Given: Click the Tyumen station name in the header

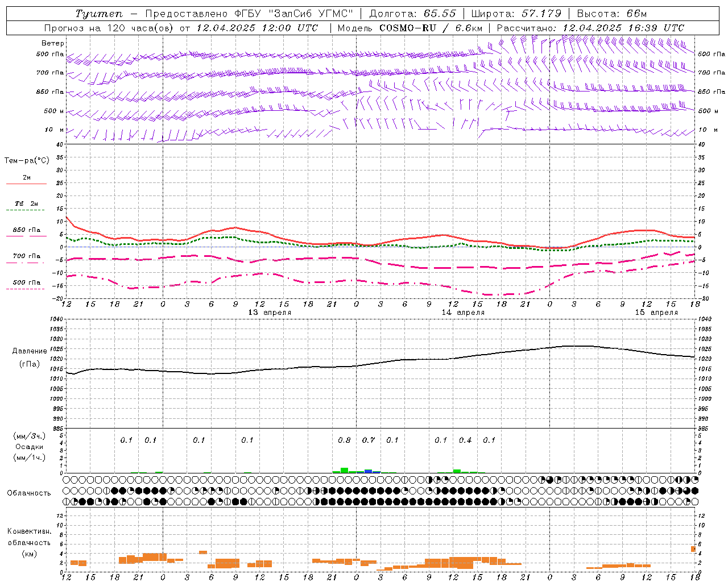Looking at the screenshot, I should (99, 14).
